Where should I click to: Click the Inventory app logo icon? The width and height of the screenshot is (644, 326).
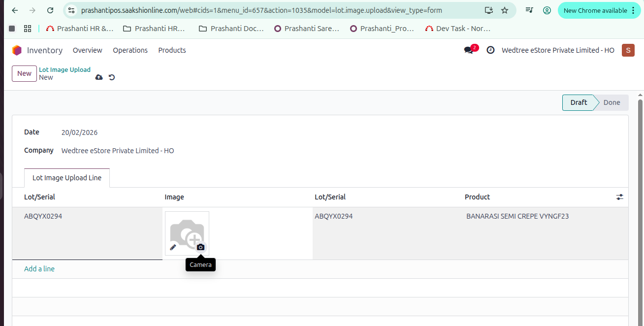(x=17, y=50)
